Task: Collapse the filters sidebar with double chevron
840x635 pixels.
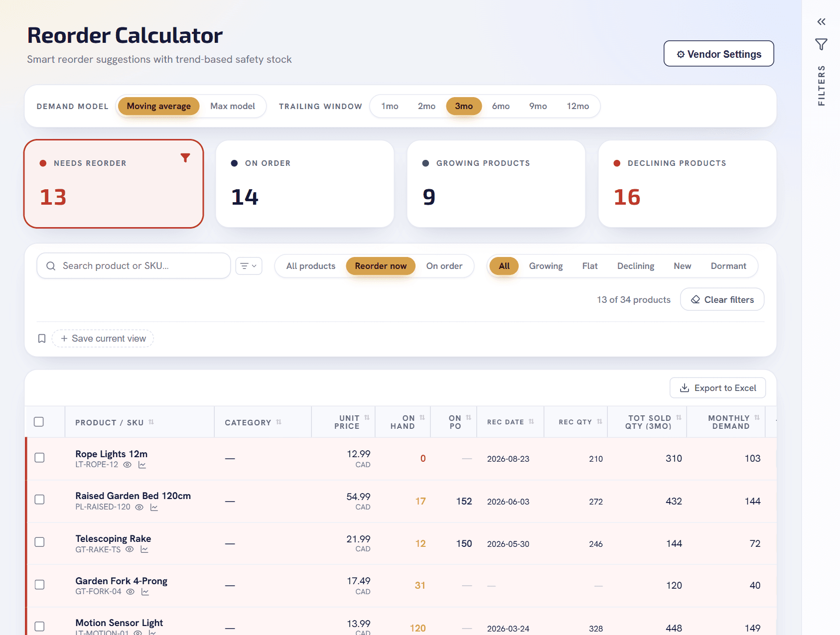Action: tap(821, 21)
